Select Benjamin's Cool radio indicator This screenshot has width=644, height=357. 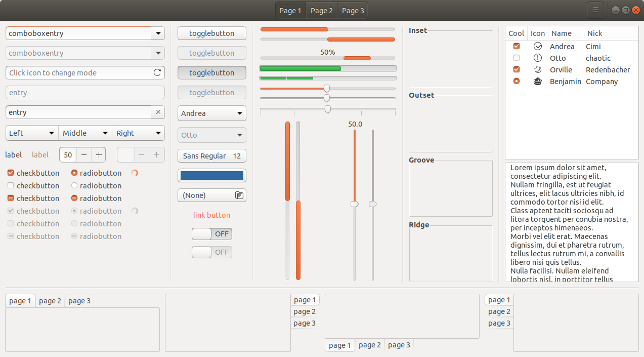(517, 81)
